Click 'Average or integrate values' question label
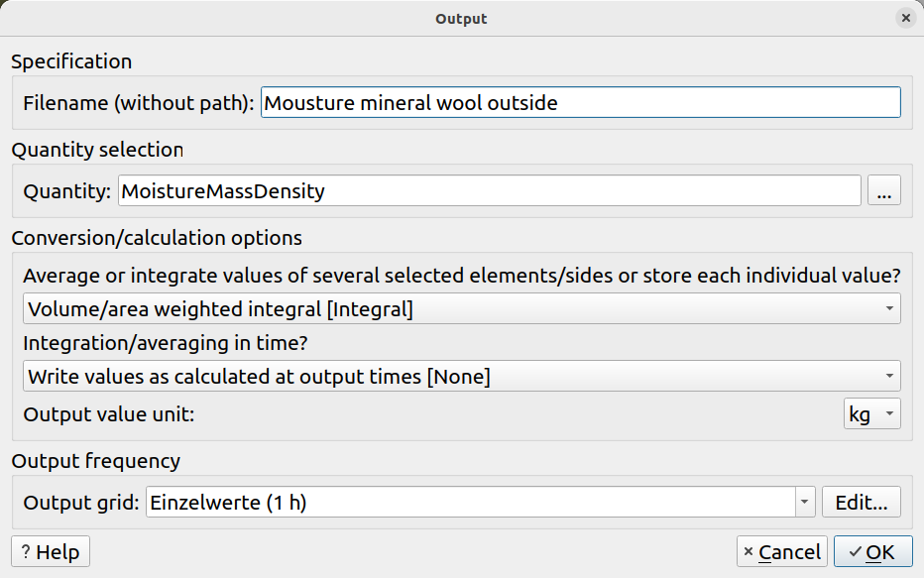Screen dimensions: 924x578 coord(461,276)
